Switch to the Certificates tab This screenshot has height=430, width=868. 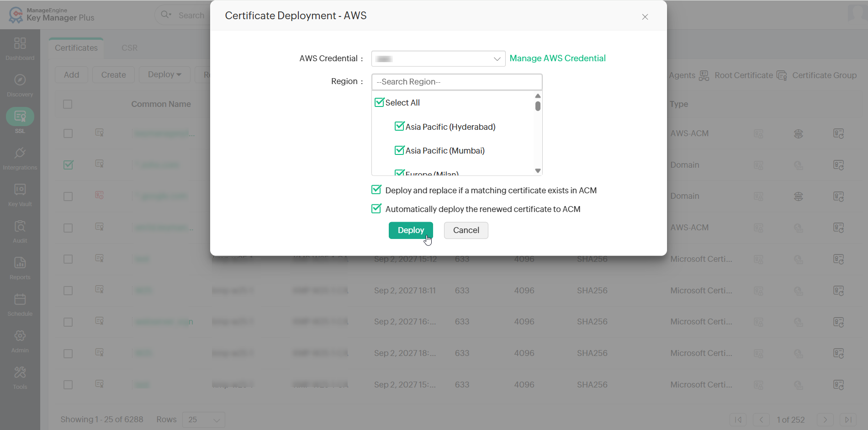coord(76,48)
